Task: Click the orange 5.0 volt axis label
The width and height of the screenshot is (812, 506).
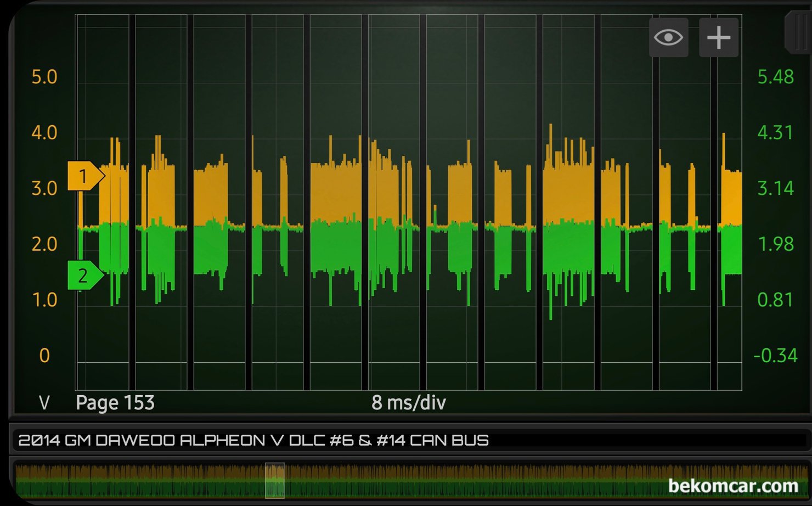Action: [x=44, y=77]
